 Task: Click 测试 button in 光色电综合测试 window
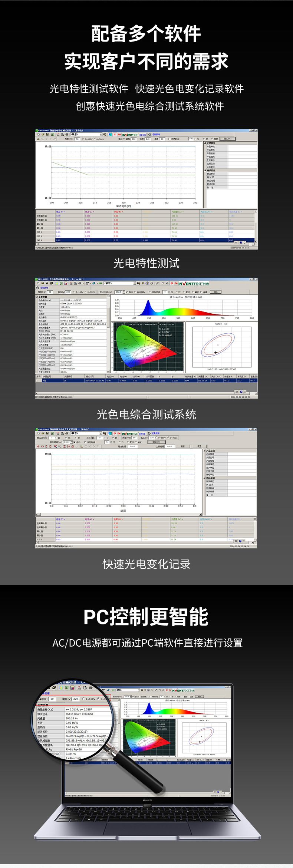point(215,292)
